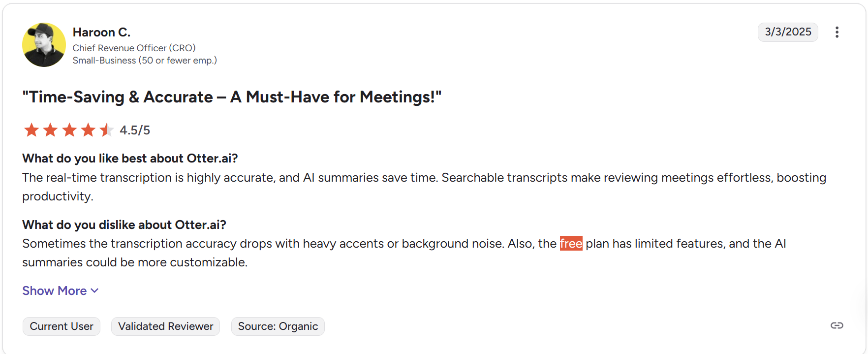Click the first rating star
Image resolution: width=868 pixels, height=354 pixels.
pyautogui.click(x=31, y=130)
